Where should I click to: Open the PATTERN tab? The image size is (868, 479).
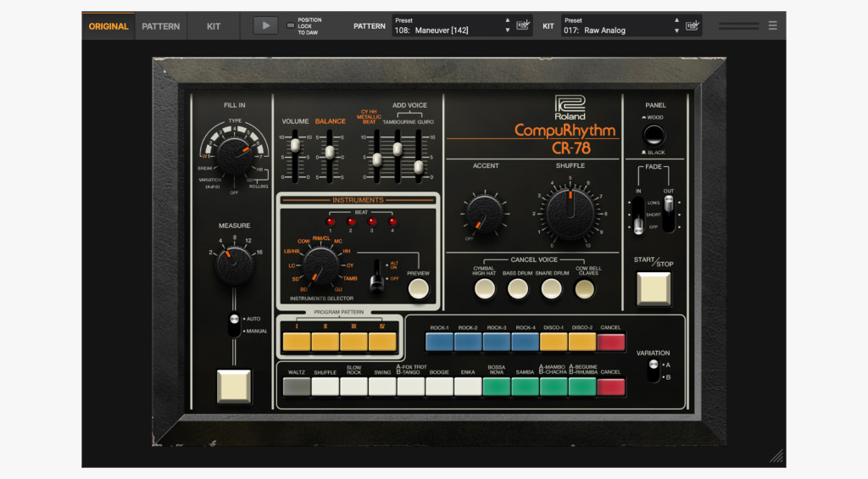pos(160,26)
